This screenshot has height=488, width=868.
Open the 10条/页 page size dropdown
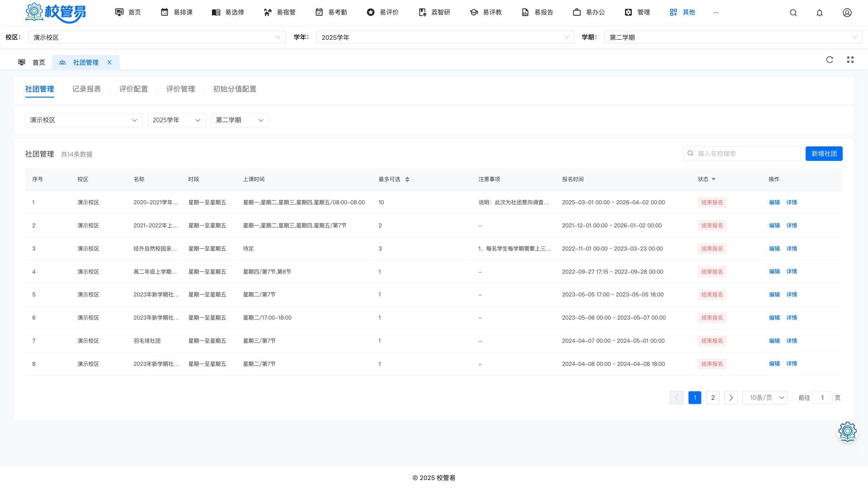coord(765,398)
